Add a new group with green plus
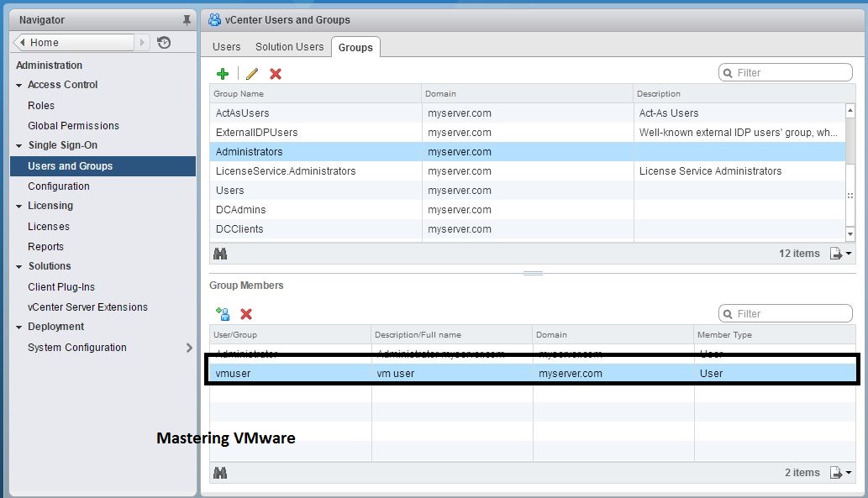The width and height of the screenshot is (868, 498). pos(223,74)
